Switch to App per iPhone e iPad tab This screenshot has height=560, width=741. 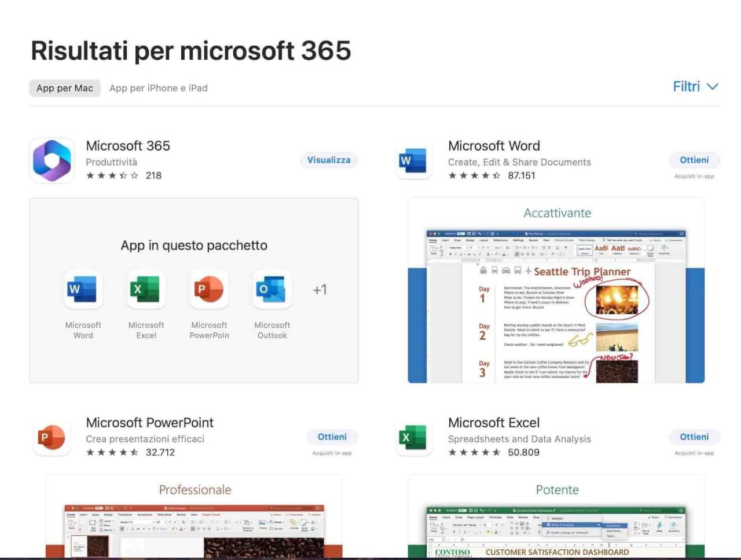tap(159, 88)
